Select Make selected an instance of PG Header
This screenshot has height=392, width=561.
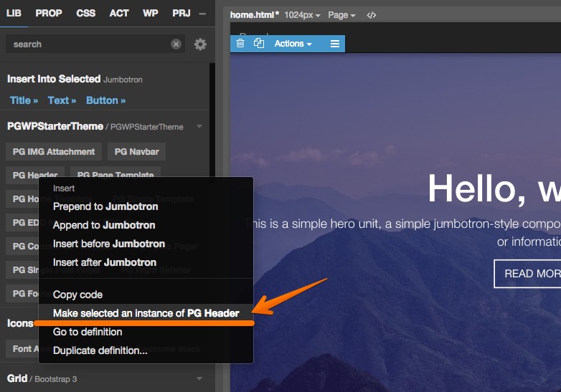point(146,313)
